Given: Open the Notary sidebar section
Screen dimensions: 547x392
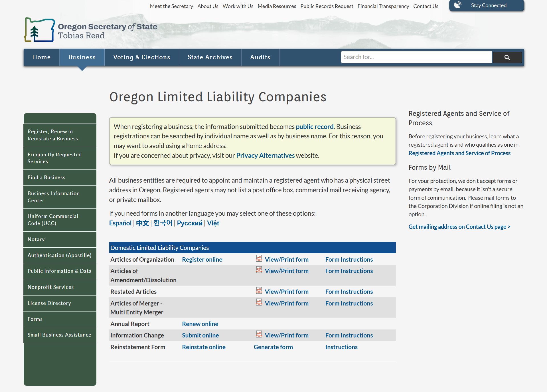Looking at the screenshot, I should coord(36,239).
